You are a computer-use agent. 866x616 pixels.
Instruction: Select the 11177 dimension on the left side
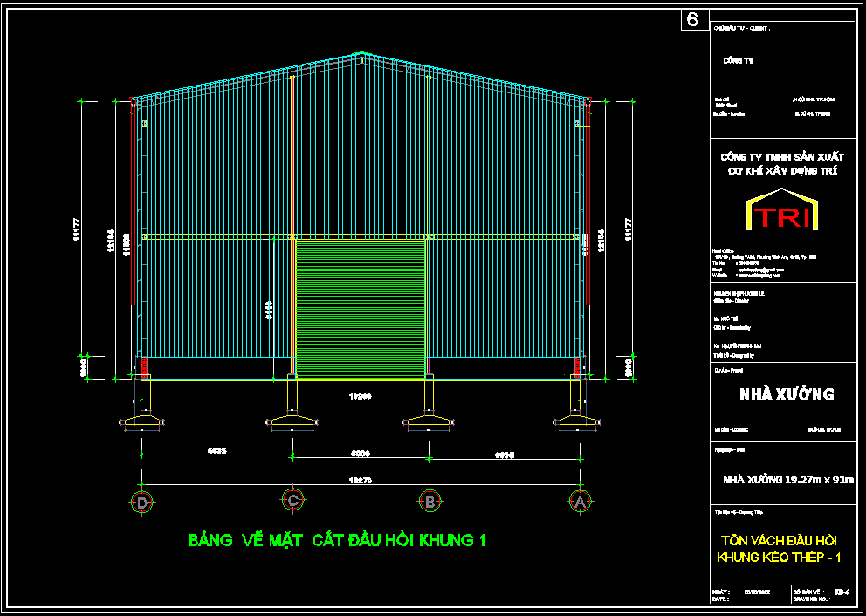[x=77, y=229]
